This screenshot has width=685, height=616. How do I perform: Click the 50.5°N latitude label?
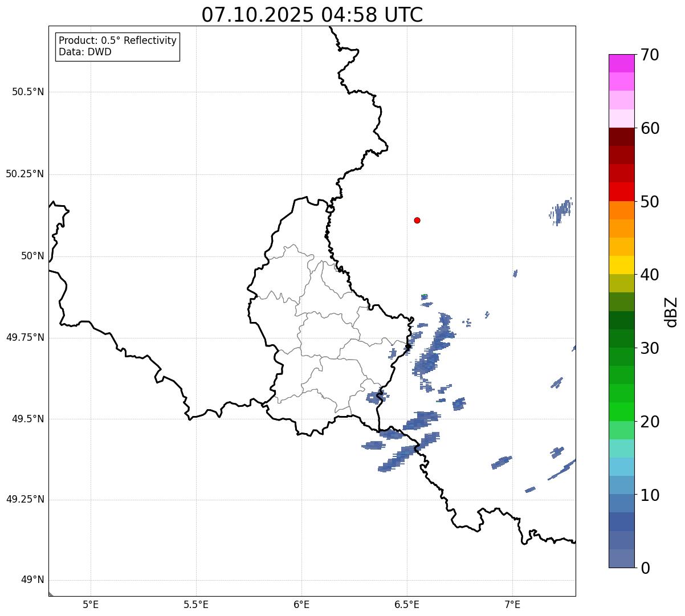(28, 92)
